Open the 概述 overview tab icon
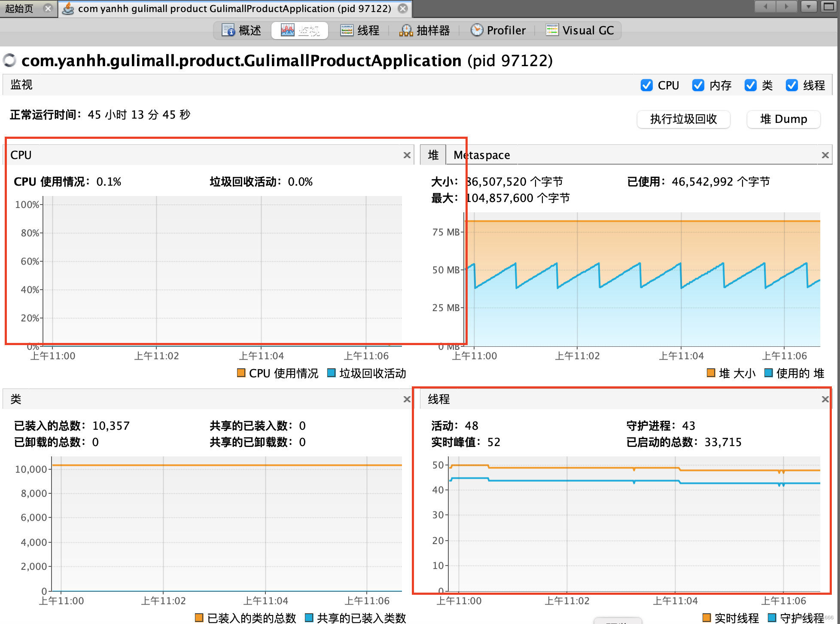 [228, 31]
